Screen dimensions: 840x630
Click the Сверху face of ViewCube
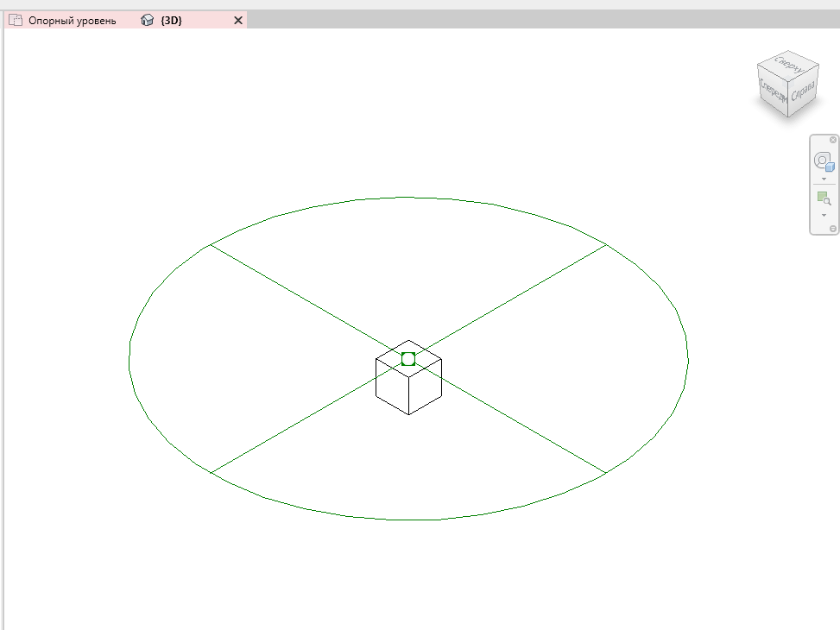788,64
